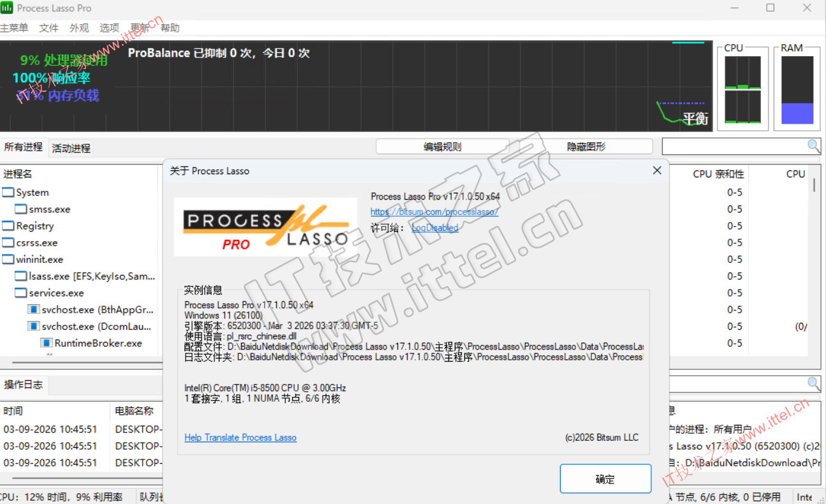This screenshot has width=826, height=504.
Task: Click the RAM load meter bar
Action: pyautogui.click(x=797, y=90)
